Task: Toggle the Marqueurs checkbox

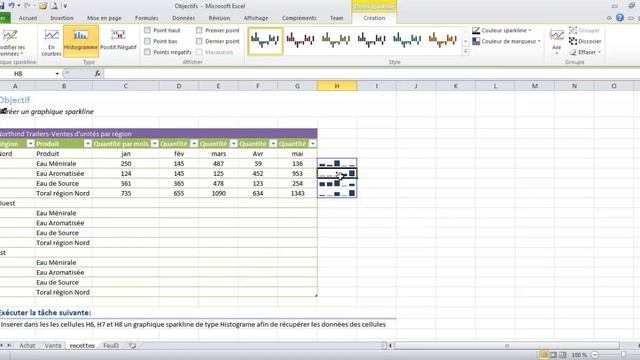Action: tap(199, 52)
